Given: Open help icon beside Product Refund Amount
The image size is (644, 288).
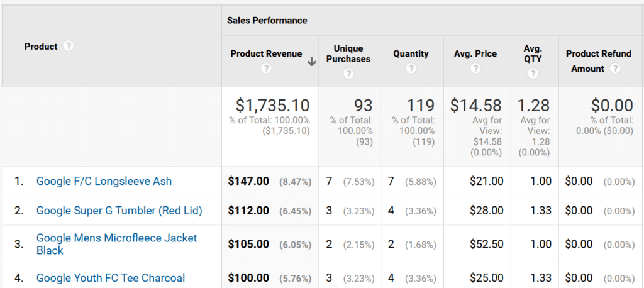Looking at the screenshot, I should [615, 69].
